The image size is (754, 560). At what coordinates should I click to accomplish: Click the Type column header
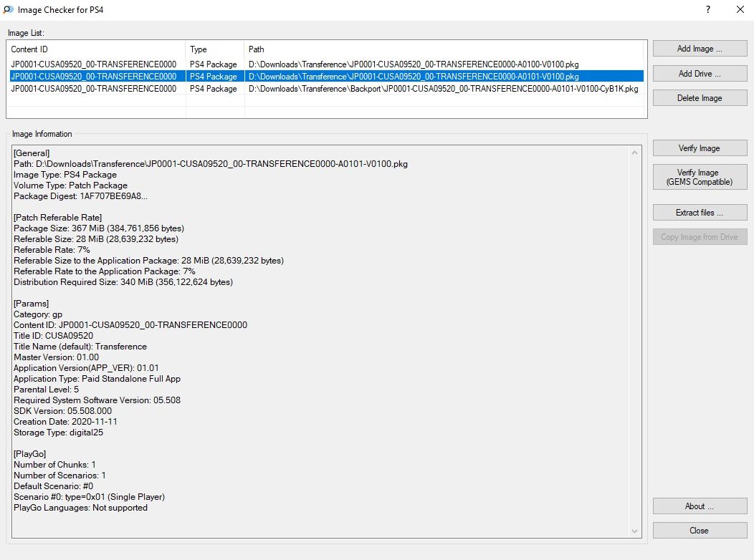[215, 49]
